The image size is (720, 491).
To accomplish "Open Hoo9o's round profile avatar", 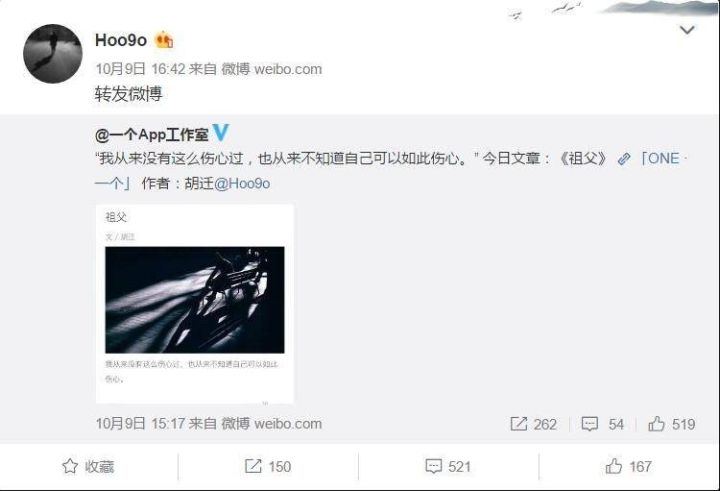I will 52,54.
